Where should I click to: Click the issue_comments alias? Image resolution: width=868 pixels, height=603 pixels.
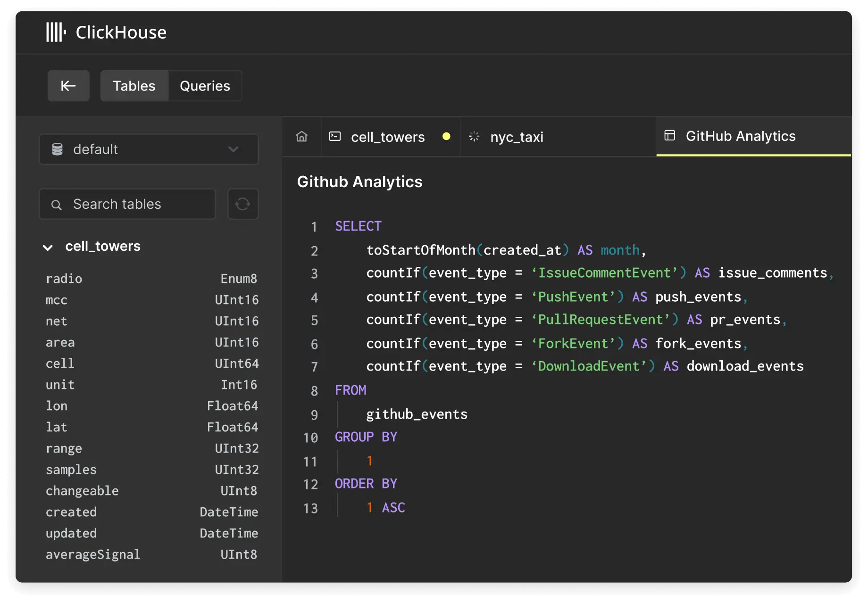click(773, 273)
